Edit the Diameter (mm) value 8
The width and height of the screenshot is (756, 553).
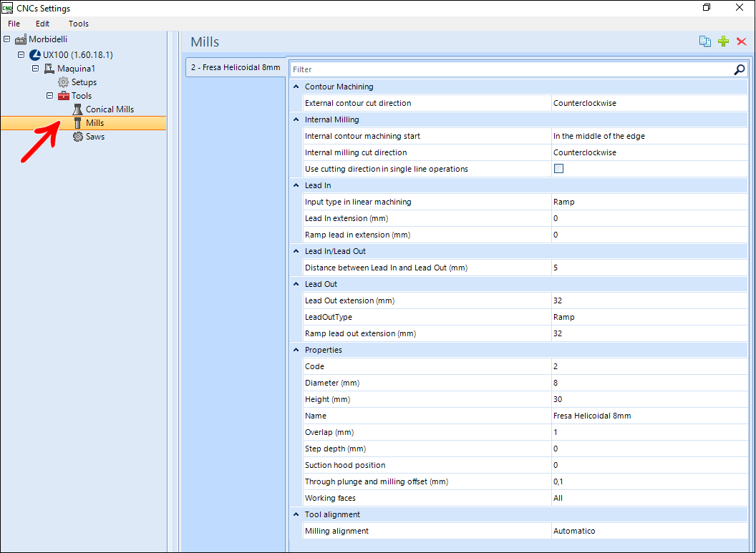649,383
